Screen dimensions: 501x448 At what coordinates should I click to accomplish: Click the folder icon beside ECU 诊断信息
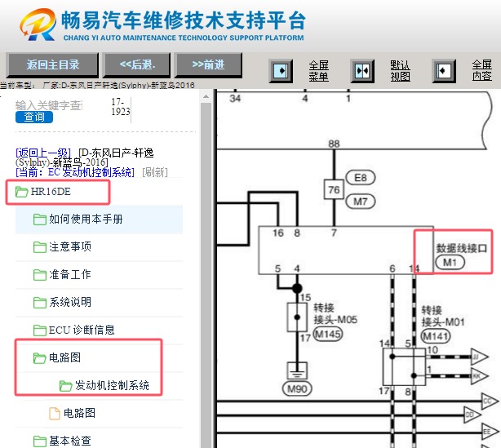point(40,330)
